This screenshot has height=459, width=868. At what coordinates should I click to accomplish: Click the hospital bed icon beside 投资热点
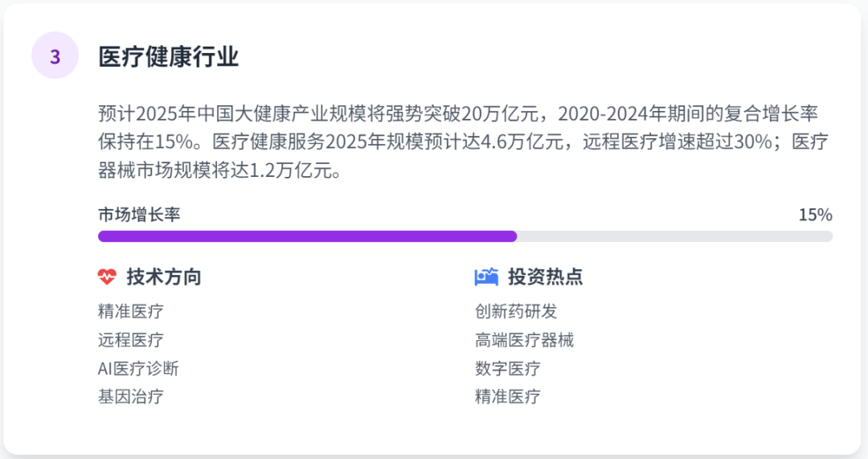click(x=486, y=277)
